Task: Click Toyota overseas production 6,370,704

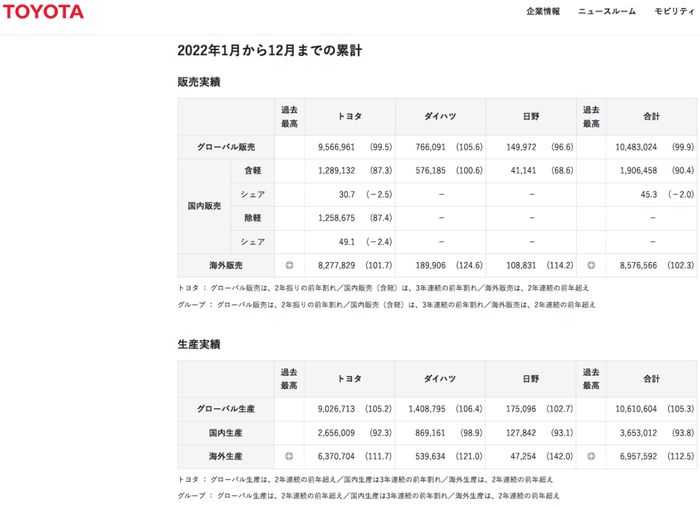Action: pyautogui.click(x=336, y=456)
